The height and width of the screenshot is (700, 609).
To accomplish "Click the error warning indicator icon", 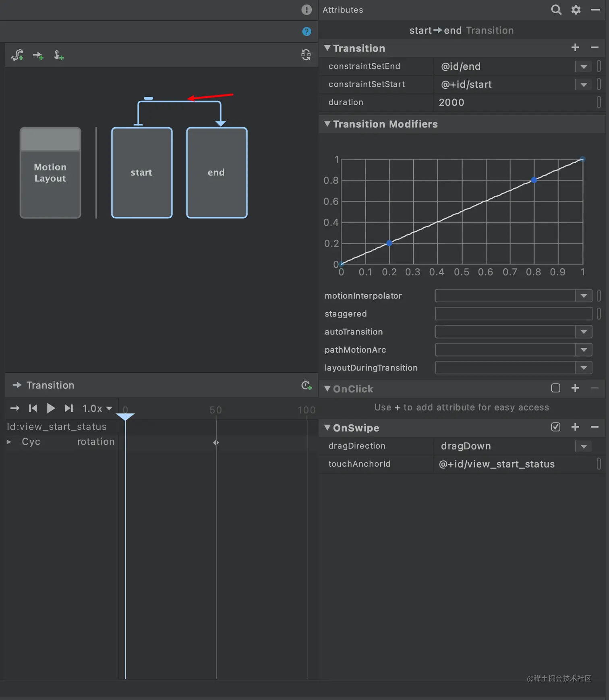I will click(x=307, y=10).
